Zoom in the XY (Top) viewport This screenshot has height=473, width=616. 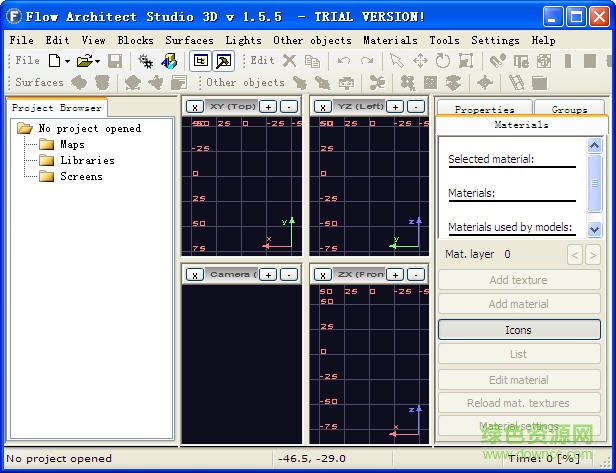[267, 106]
